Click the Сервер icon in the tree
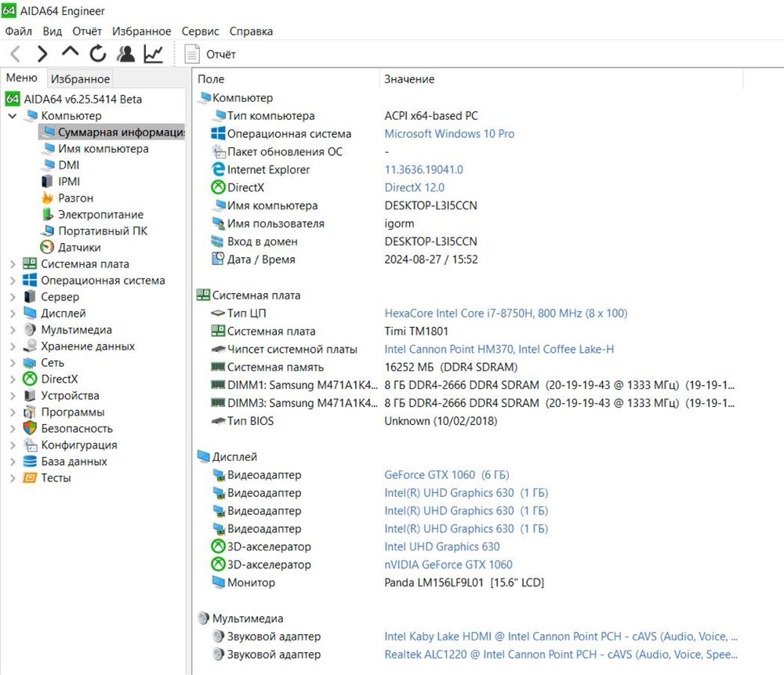 click(x=30, y=297)
